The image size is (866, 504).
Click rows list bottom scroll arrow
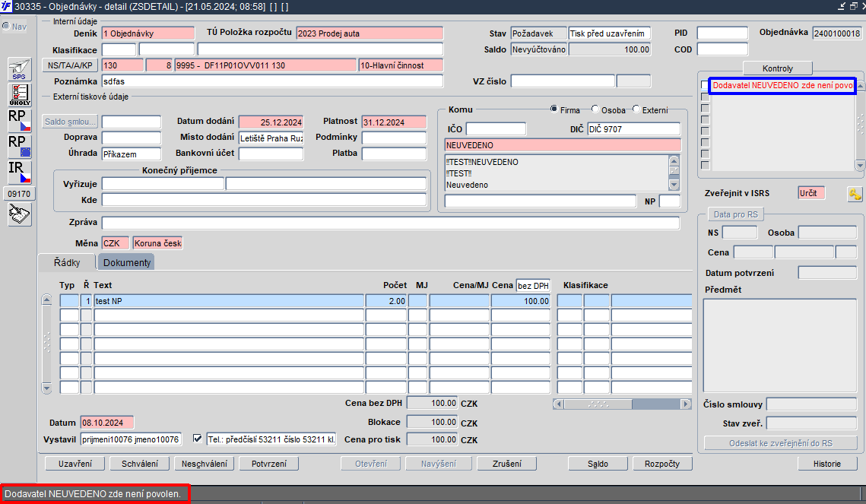point(46,388)
